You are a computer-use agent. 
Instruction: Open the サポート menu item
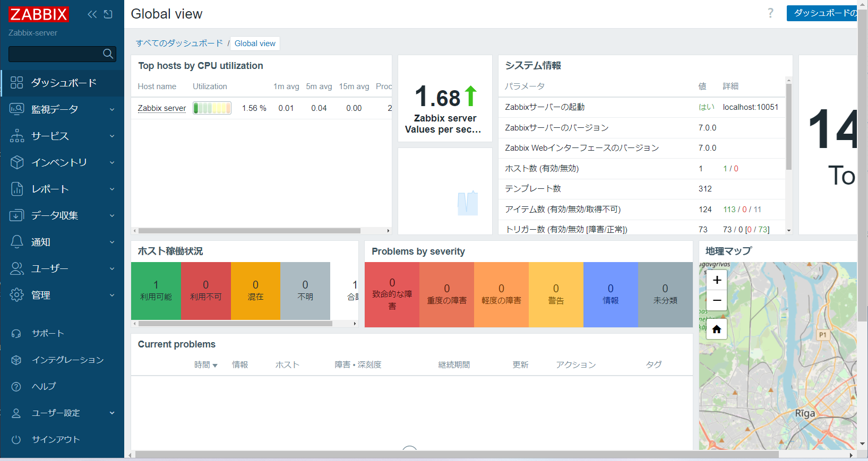click(48, 333)
